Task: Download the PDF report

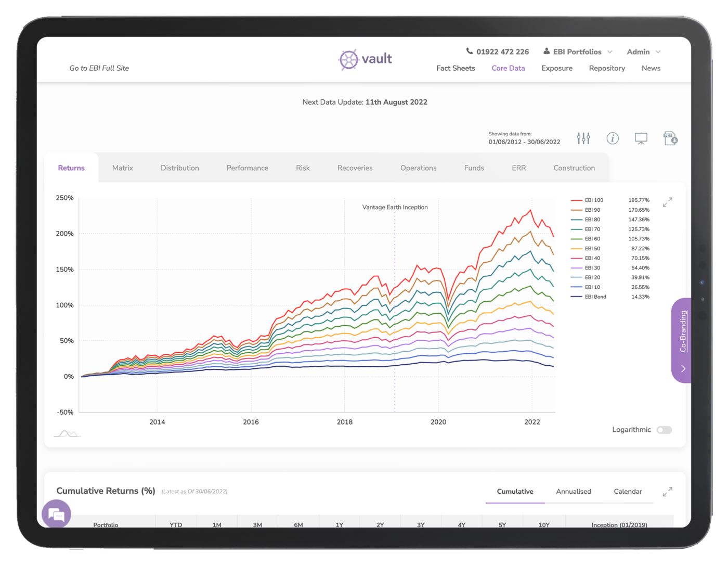Action: pyautogui.click(x=670, y=138)
